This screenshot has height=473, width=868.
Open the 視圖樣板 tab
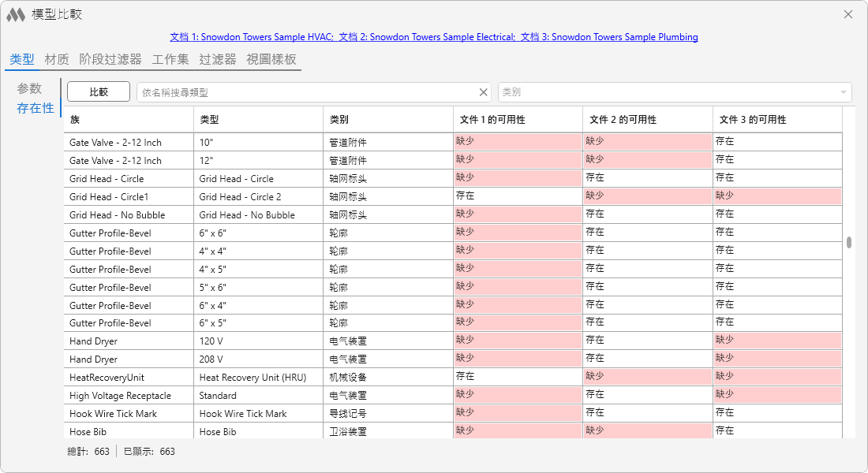(x=271, y=59)
